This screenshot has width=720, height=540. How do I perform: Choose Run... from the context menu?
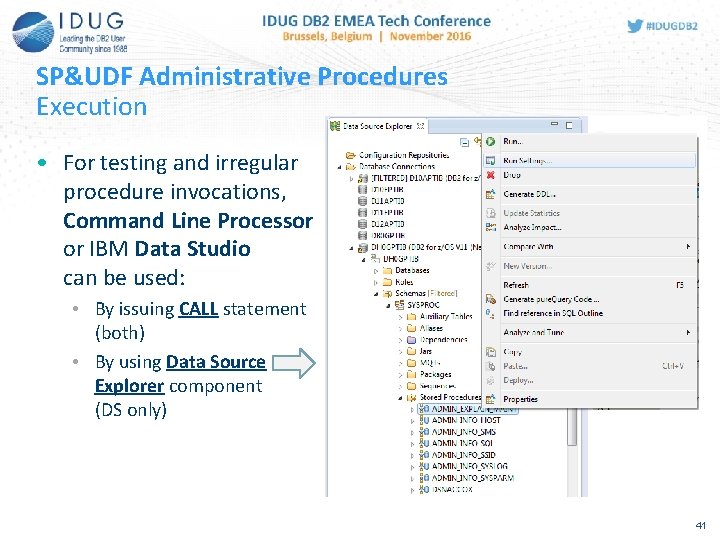[590, 141]
